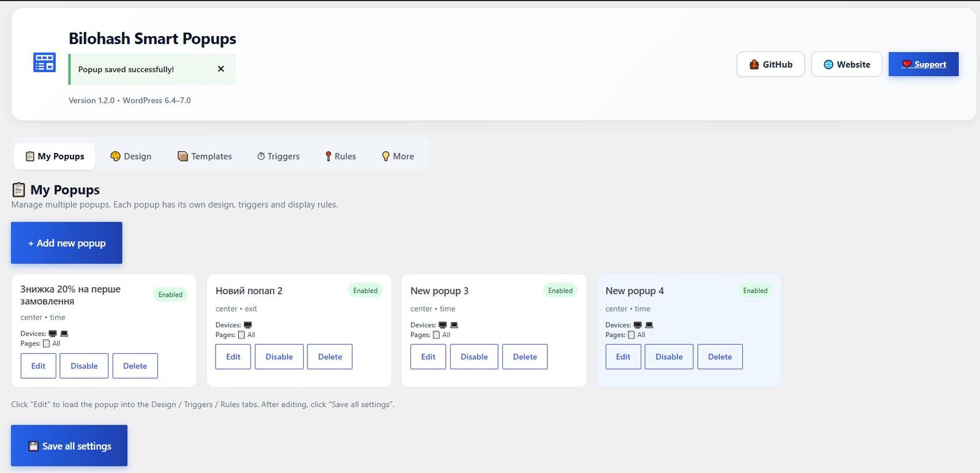Viewport: 980px width, 473px height.
Task: Click the laptop device icon in 'Знижка 20%' card
Action: [64, 333]
